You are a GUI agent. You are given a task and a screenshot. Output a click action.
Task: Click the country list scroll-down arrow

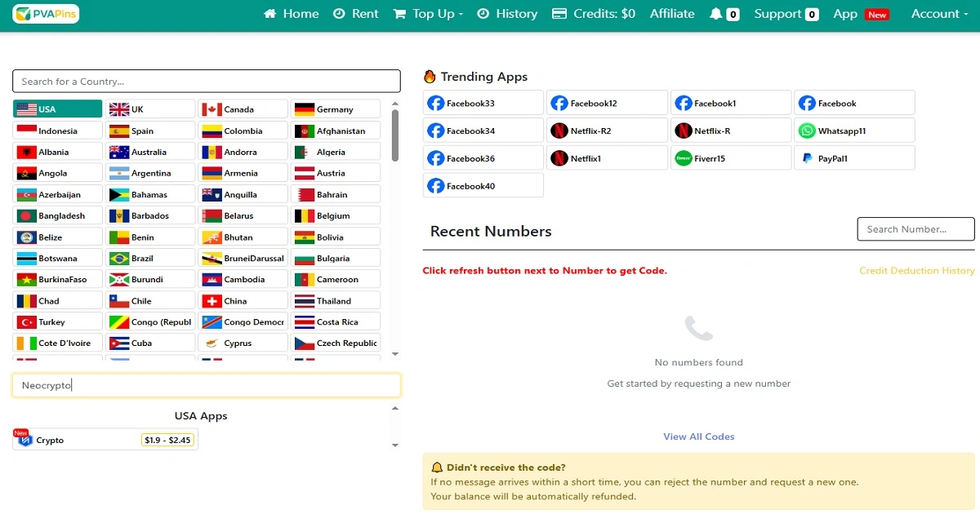pyautogui.click(x=395, y=354)
